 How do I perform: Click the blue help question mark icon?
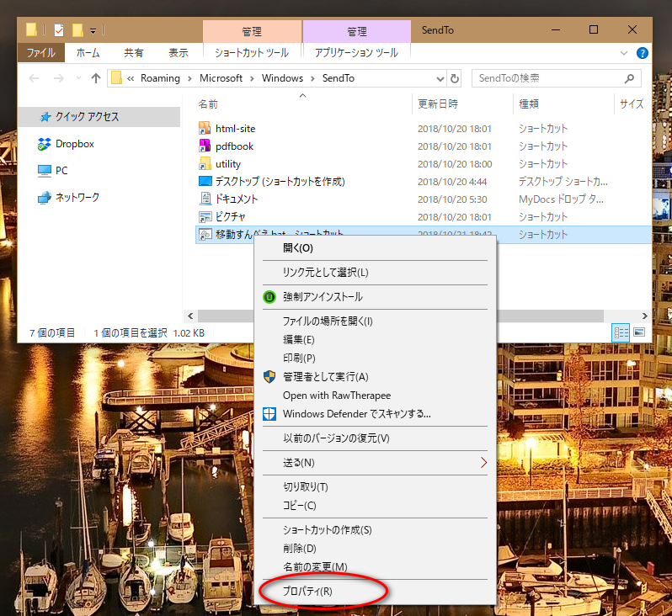click(x=643, y=52)
